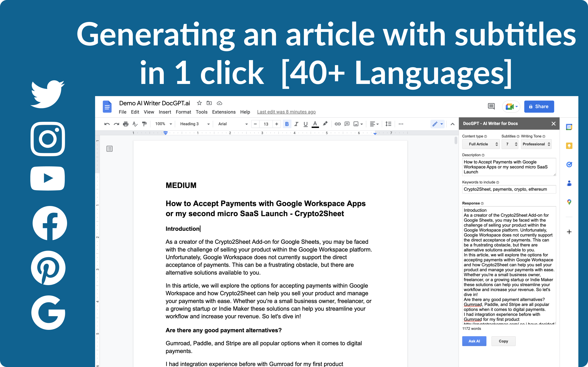Open the Format menu
Viewport: 588px width, 367px height.
coord(183,112)
